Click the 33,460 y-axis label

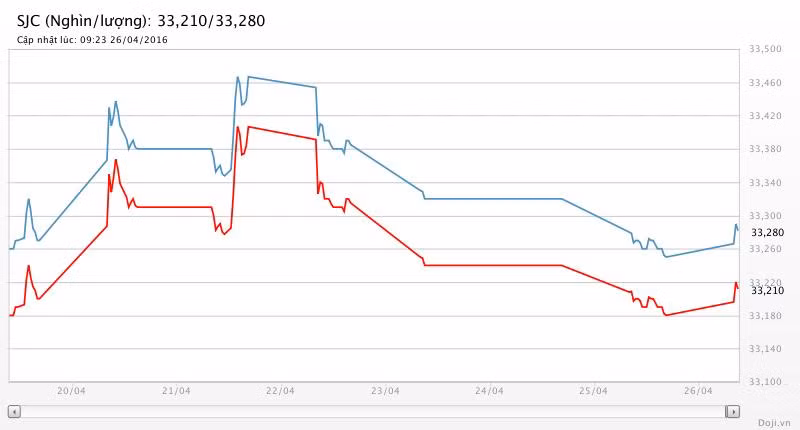pyautogui.click(x=767, y=83)
